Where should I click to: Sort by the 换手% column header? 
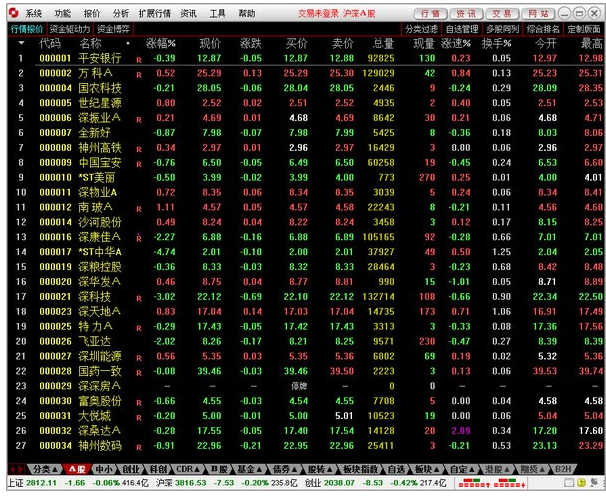496,43
